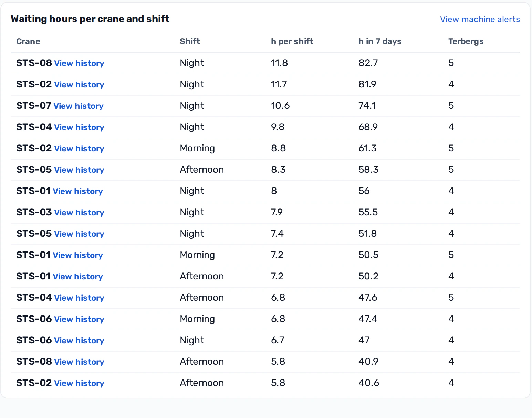The image size is (532, 418).
Task: Click the 50.2 seven-day hours value
Action: coord(368,276)
